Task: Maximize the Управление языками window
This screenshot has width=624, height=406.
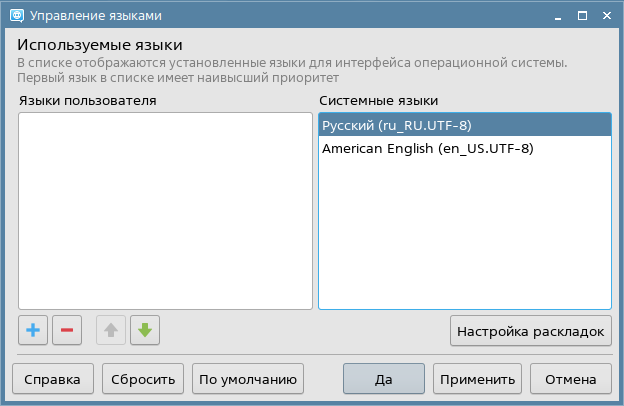Action: click(x=582, y=15)
